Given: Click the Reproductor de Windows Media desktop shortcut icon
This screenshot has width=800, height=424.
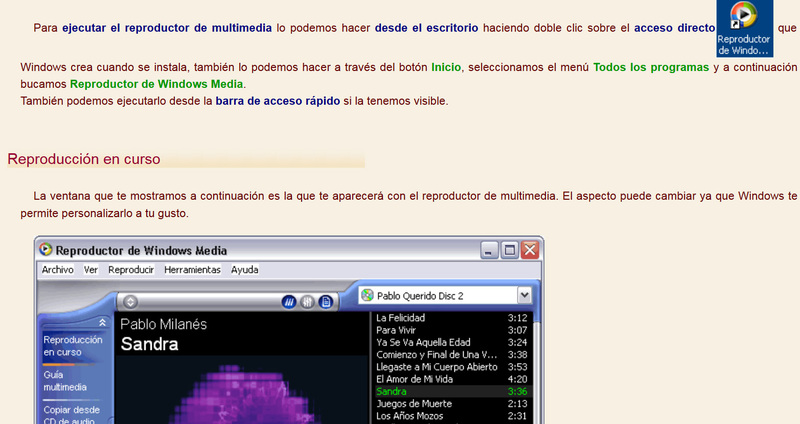Looking at the screenshot, I should (744, 28).
